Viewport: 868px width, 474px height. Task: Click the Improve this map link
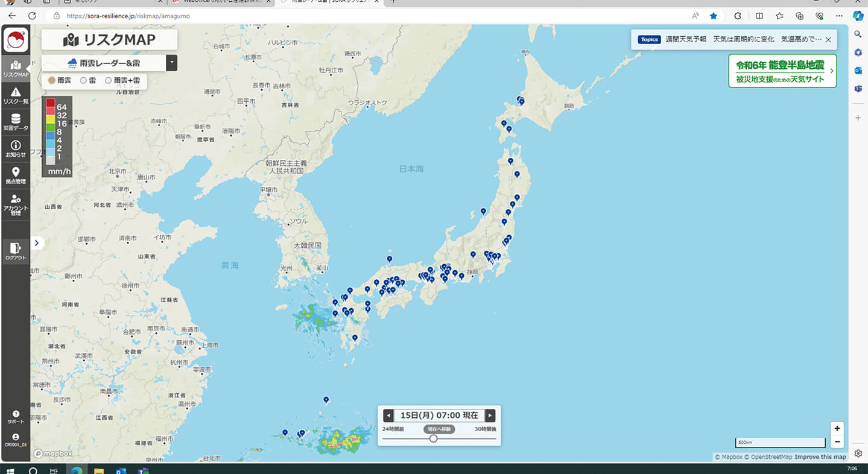[x=821, y=457]
